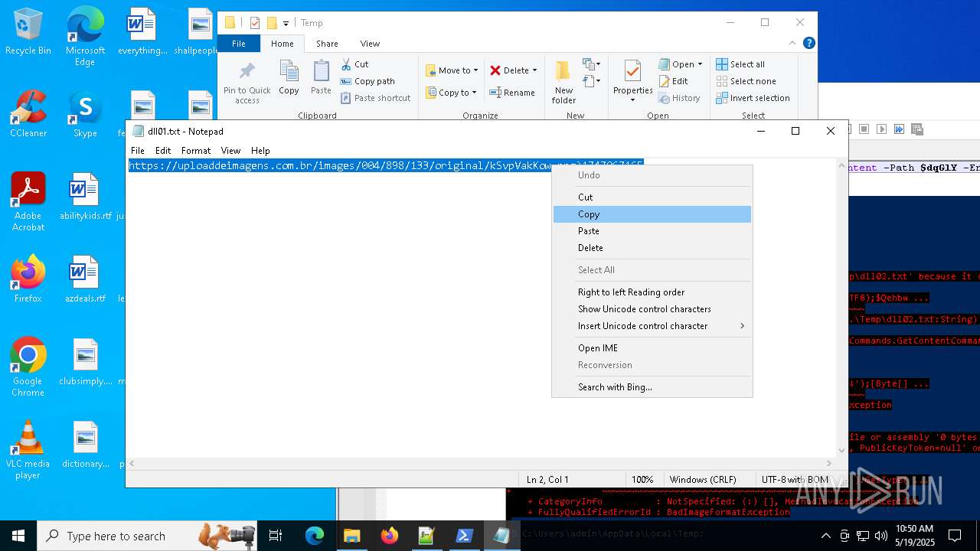
Task: Click Edit in Explorer Open group
Action: [x=674, y=81]
